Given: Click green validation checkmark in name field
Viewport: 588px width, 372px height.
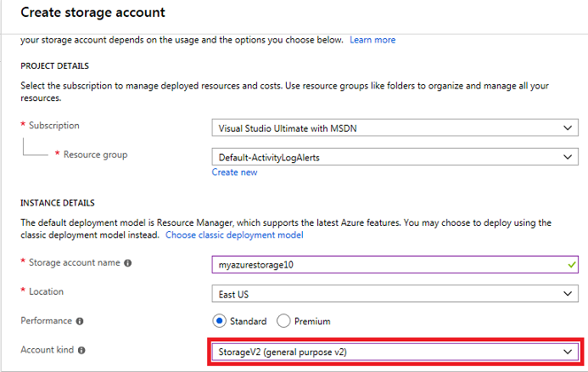Looking at the screenshot, I should 572,265.
